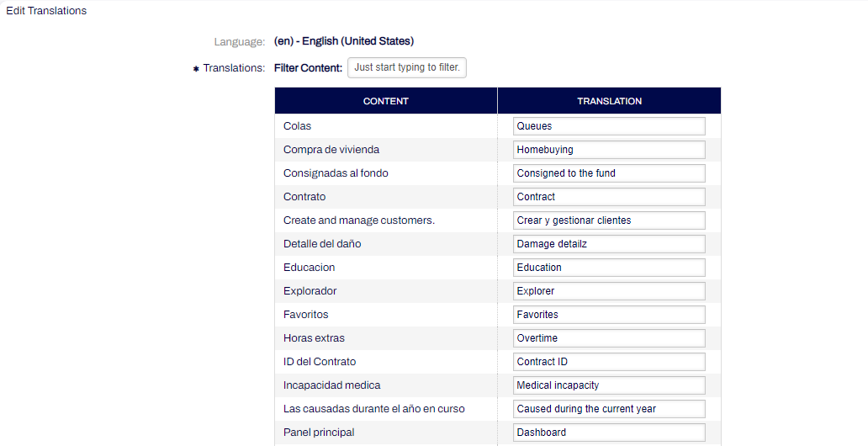Select the Consignadas al fondo content cell
This screenshot has height=446, width=868.
[386, 173]
